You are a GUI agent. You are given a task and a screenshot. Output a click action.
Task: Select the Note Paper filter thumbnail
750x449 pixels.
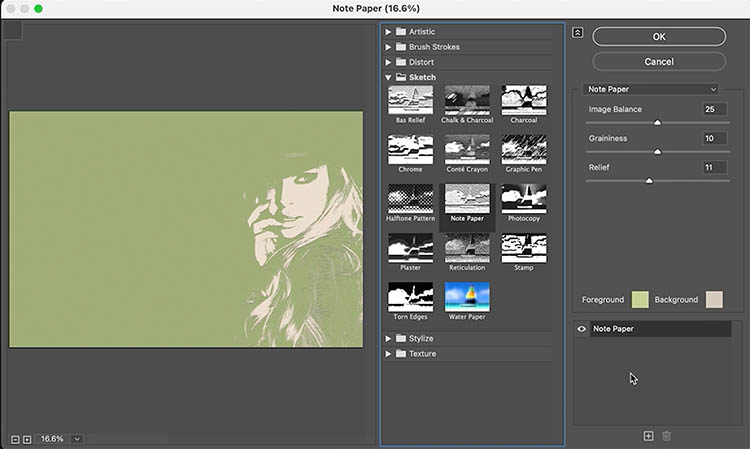pyautogui.click(x=467, y=198)
